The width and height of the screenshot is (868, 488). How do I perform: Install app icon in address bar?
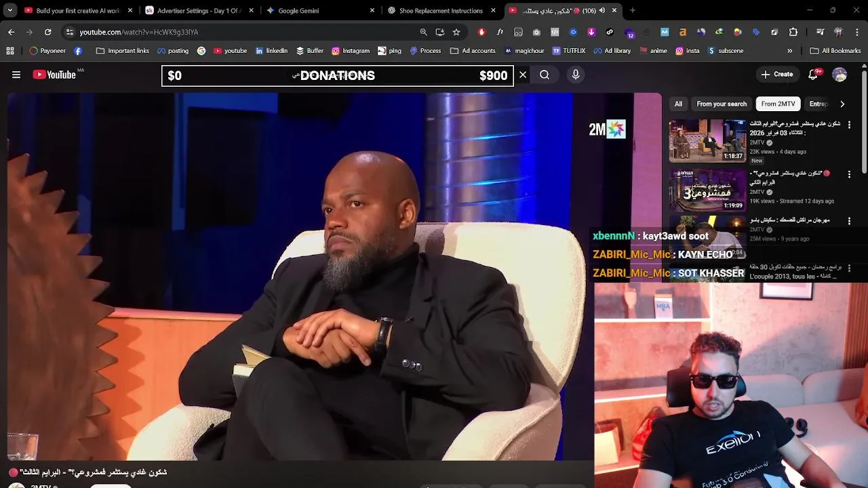440,32
